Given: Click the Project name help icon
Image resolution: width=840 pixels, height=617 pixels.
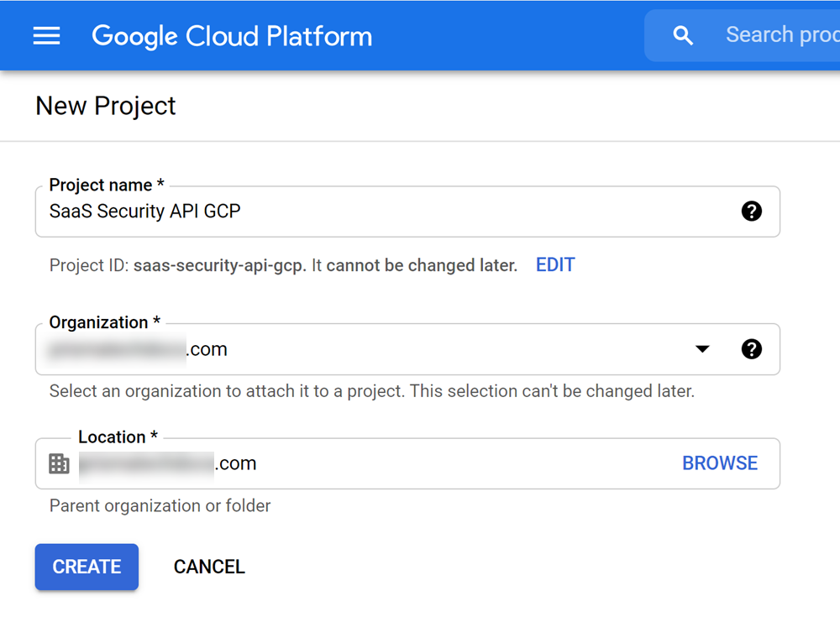Looking at the screenshot, I should (x=752, y=212).
